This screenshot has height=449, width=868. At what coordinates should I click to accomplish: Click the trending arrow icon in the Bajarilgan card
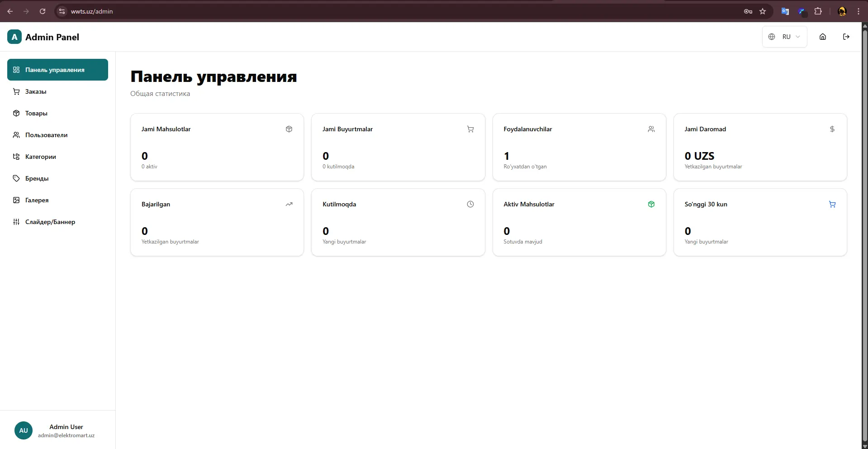pos(289,204)
